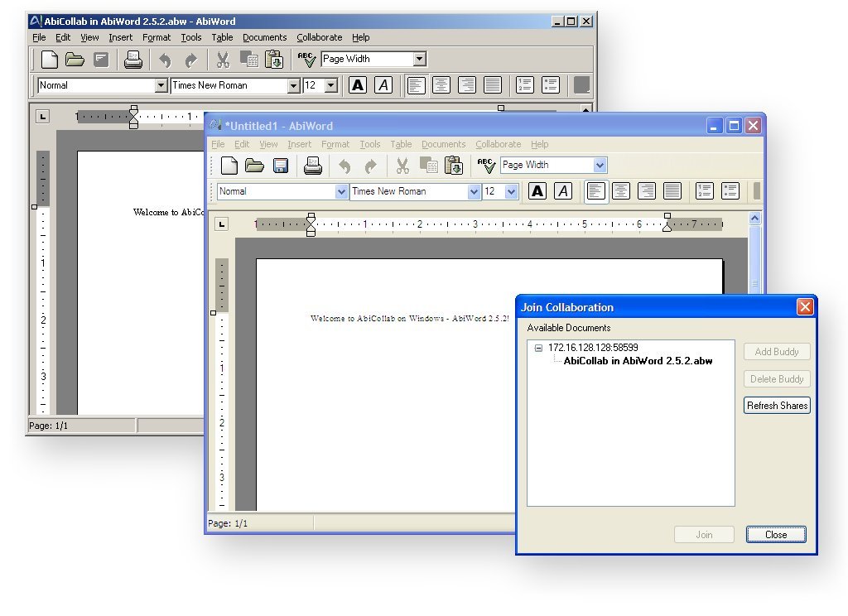Screen dimensions: 848x616
Task: Cut scissors icon in Untitled1 window
Action: 402,166
